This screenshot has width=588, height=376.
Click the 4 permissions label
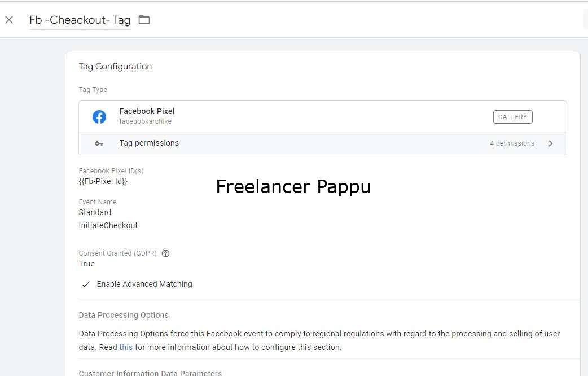512,143
